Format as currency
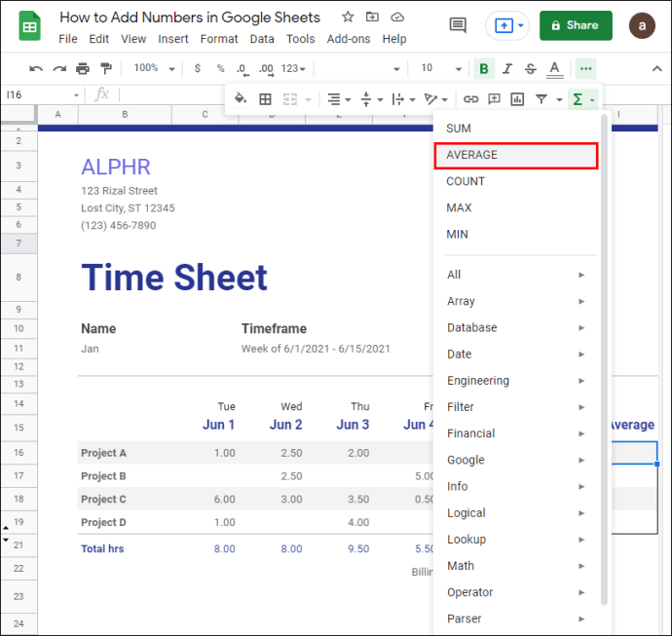 [x=197, y=68]
